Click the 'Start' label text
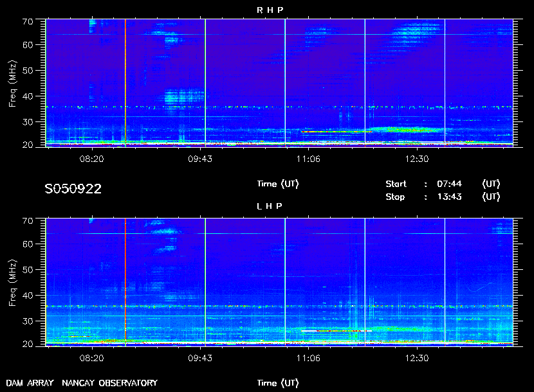The height and width of the screenshot is (392, 534). [x=396, y=184]
